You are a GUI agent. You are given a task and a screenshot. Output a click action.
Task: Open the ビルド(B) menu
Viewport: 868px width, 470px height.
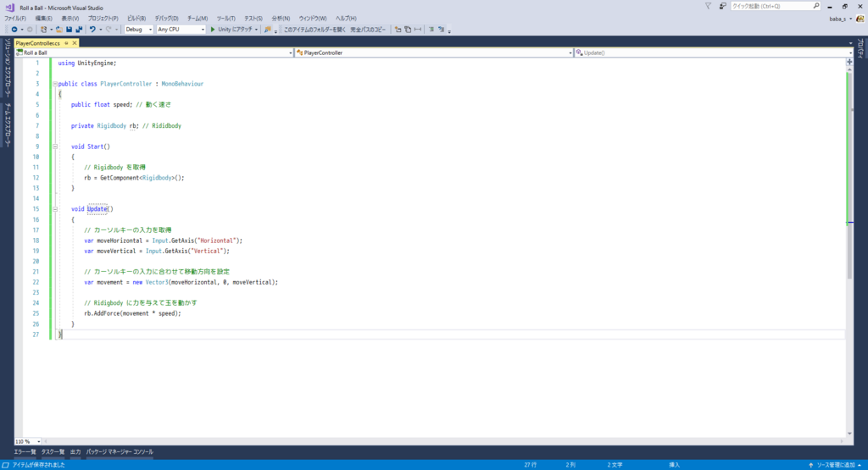[x=136, y=19]
